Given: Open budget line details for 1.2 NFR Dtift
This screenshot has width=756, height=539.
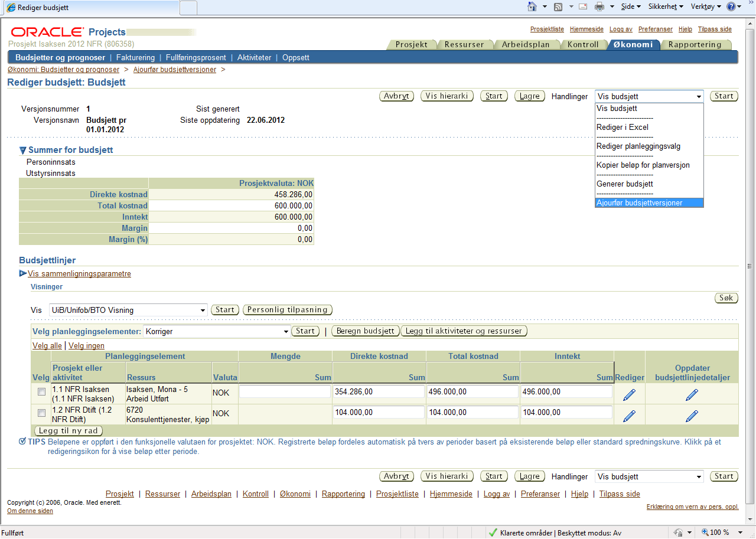Looking at the screenshot, I should coord(692,416).
